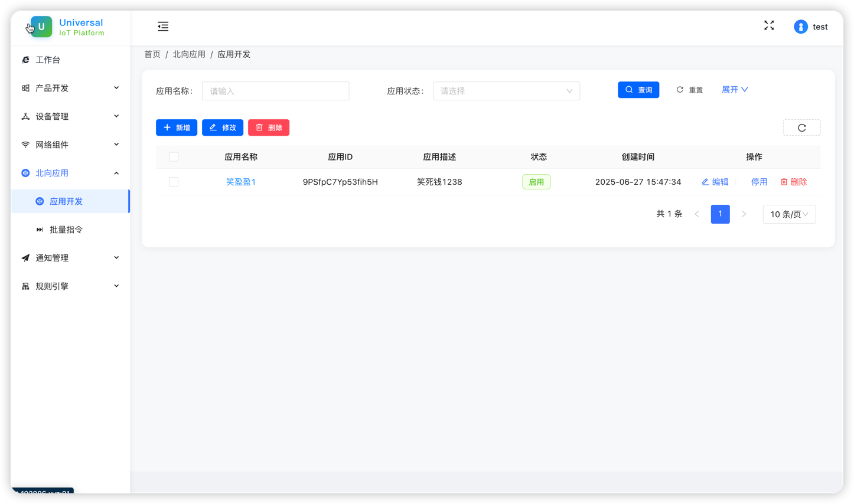Viewport: 854px width, 504px height.
Task: Click the red trash icon in the table row
Action: (784, 182)
